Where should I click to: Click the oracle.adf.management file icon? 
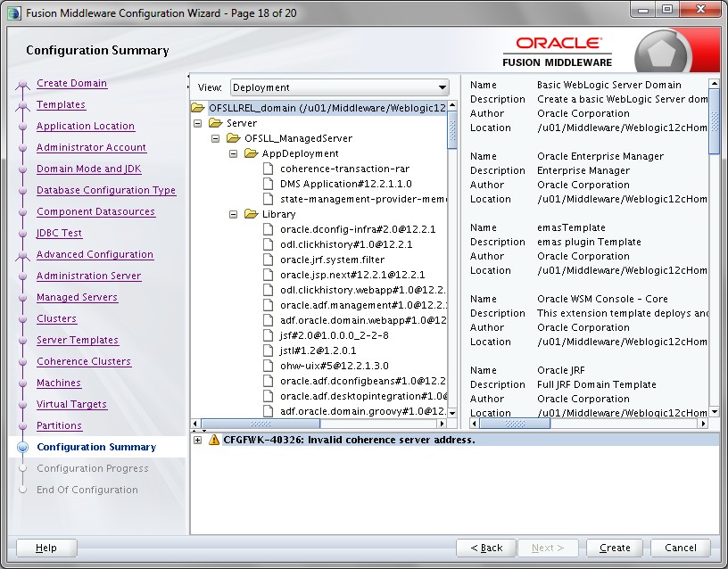pos(268,305)
